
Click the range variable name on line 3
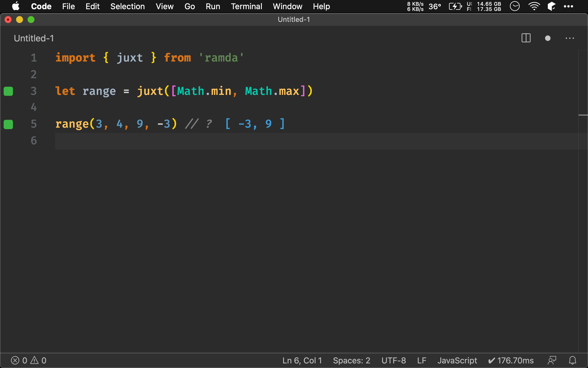(99, 92)
